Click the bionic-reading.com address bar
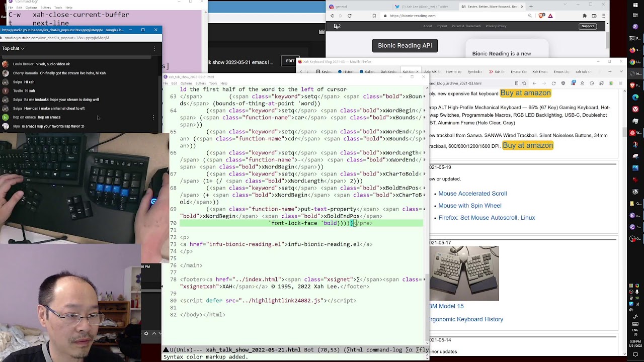Screen dimensions: 644x362 point(455,16)
